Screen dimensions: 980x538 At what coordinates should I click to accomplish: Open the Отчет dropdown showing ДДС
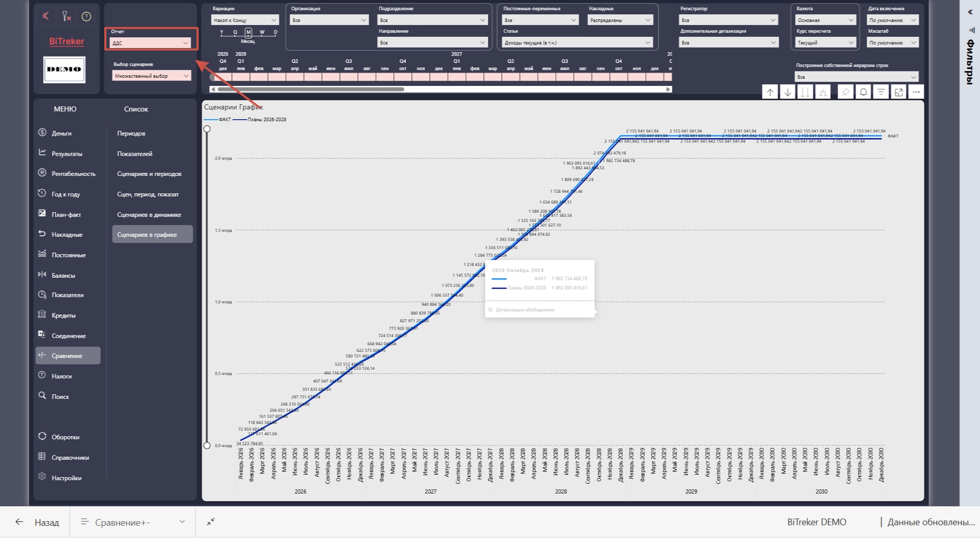point(150,43)
